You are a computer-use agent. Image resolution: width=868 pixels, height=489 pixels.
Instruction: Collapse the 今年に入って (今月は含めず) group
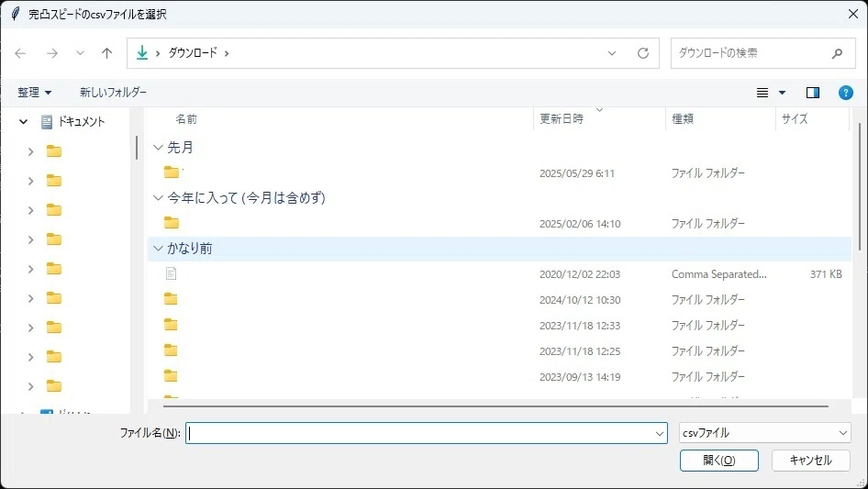click(158, 197)
